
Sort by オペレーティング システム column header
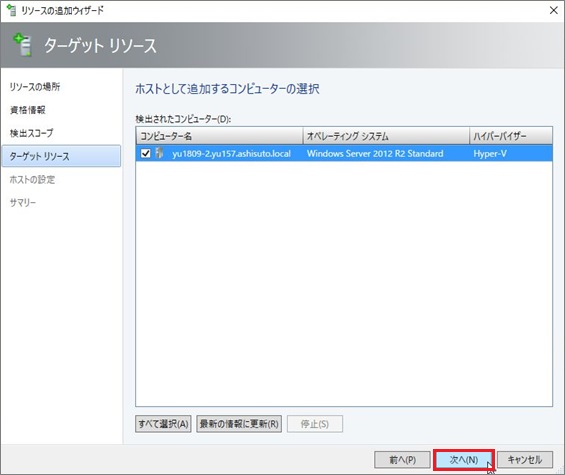[x=386, y=136]
